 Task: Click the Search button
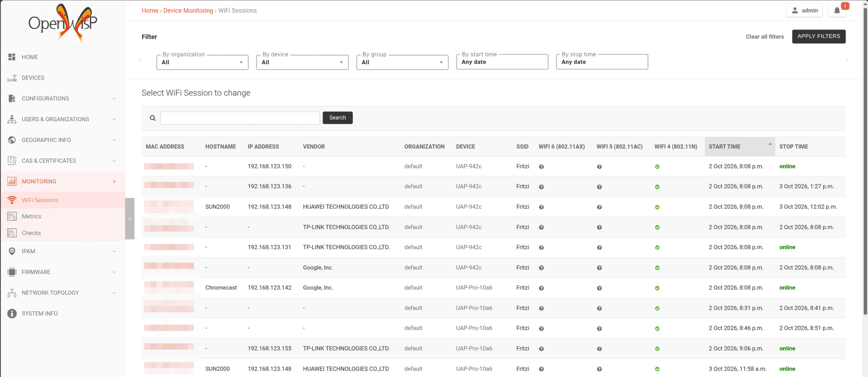pos(337,118)
